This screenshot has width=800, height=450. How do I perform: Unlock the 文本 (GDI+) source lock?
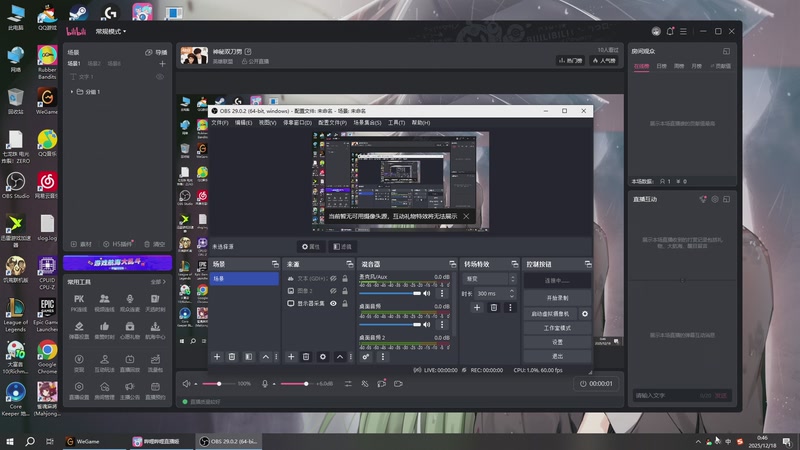point(345,279)
